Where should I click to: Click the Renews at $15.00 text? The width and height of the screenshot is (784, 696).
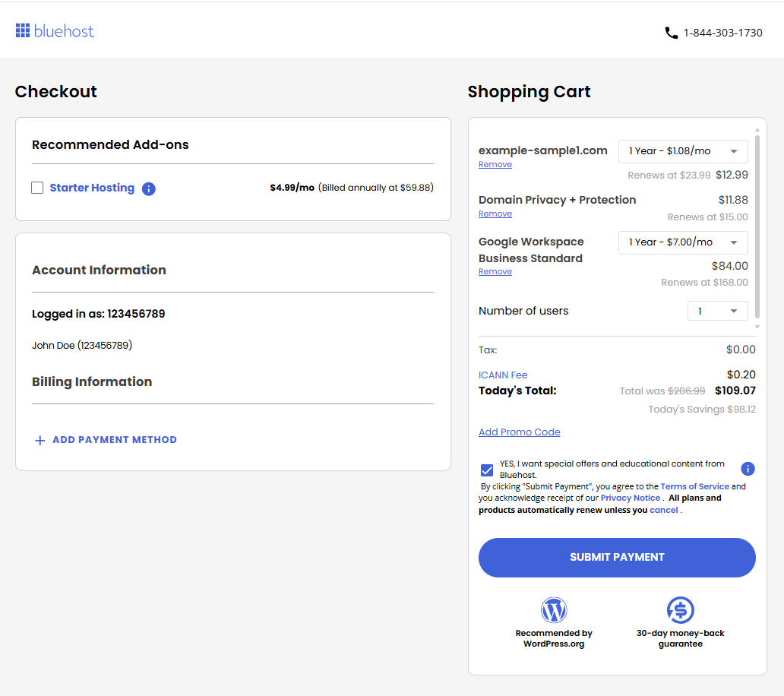click(707, 217)
